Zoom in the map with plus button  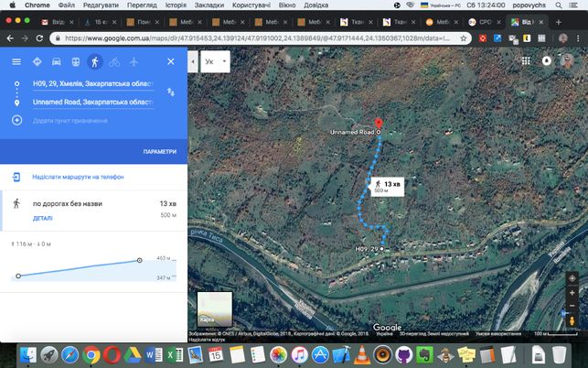(x=572, y=293)
